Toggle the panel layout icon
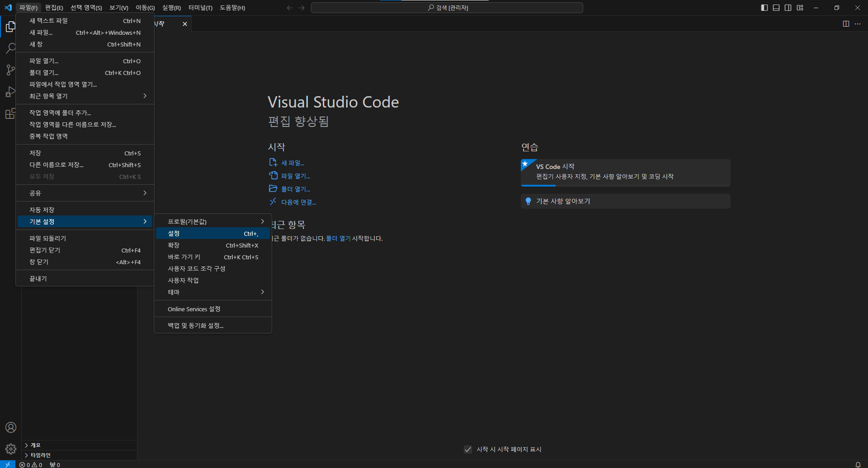 (x=776, y=8)
